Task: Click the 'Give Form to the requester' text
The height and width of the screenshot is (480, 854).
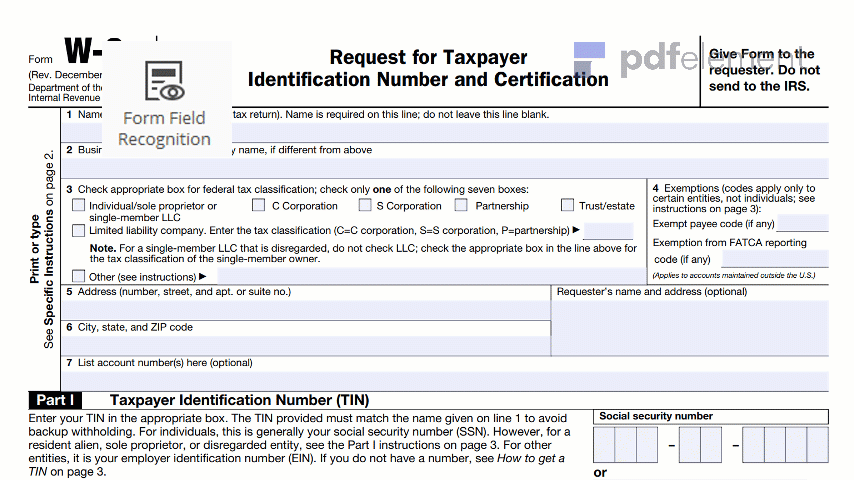Action: coord(764,70)
